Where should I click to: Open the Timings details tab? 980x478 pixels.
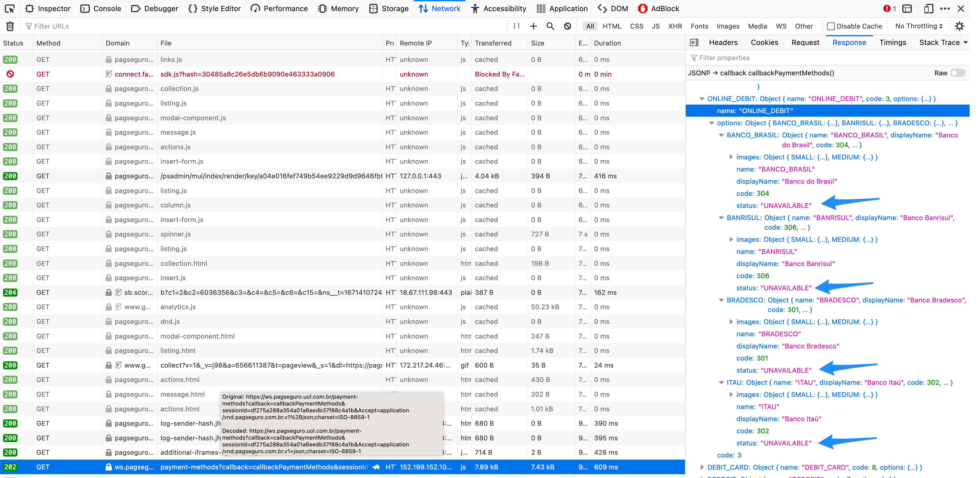893,43
